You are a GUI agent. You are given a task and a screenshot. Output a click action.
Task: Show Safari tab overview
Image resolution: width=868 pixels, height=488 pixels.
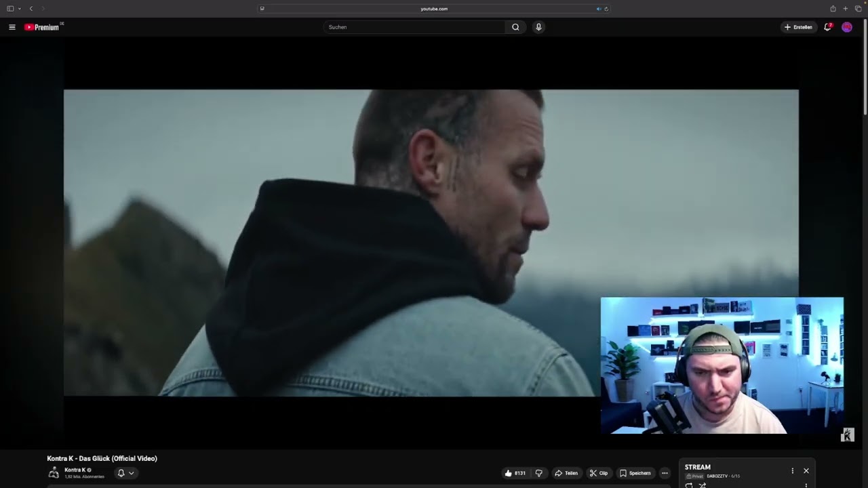click(x=858, y=9)
